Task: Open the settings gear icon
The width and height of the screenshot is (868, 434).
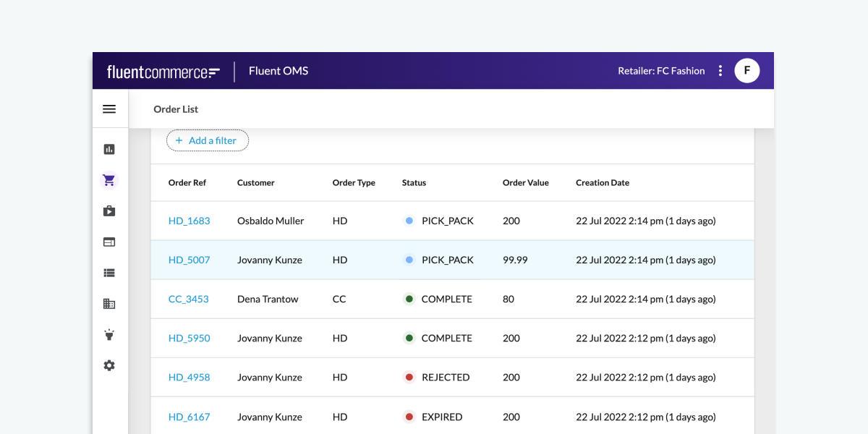Action: coord(109,365)
